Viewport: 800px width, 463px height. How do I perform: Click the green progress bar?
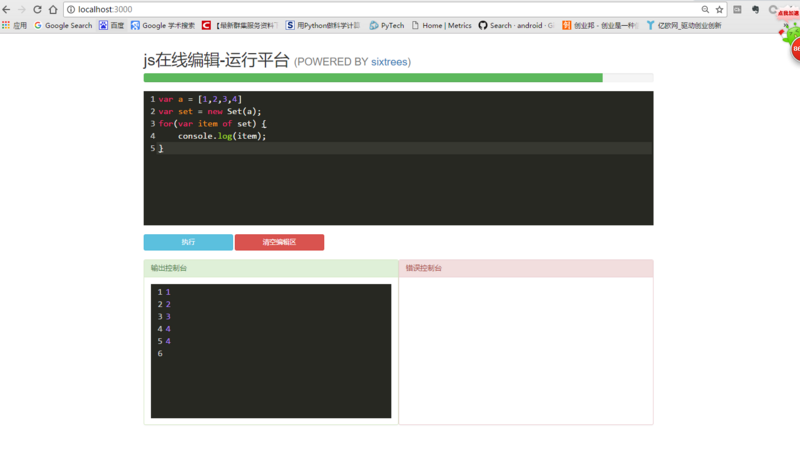[373, 78]
